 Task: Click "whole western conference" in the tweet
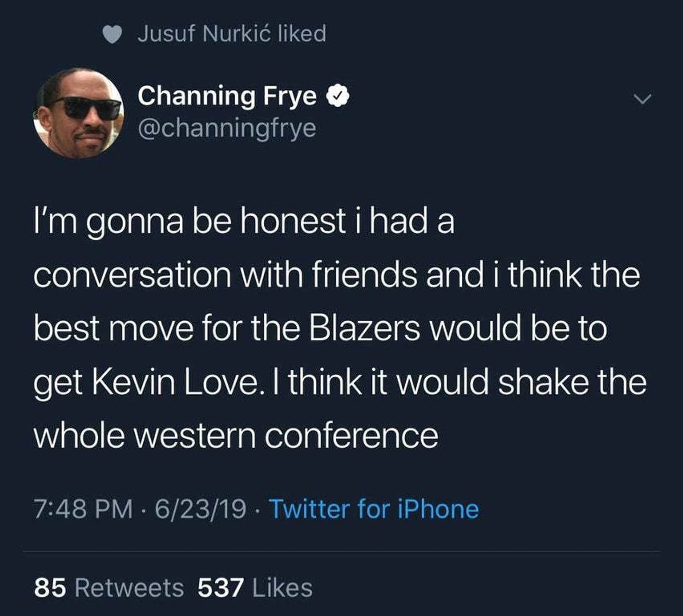(x=236, y=435)
